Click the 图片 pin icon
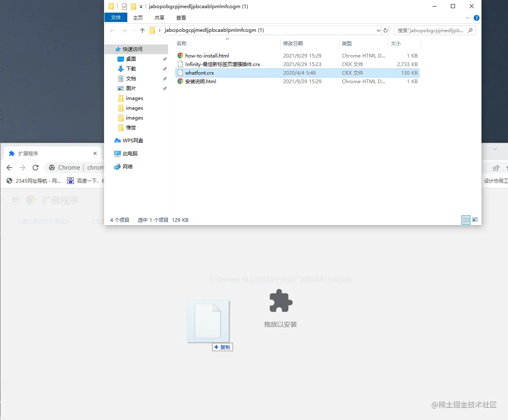The width and height of the screenshot is (508, 420). [165, 88]
